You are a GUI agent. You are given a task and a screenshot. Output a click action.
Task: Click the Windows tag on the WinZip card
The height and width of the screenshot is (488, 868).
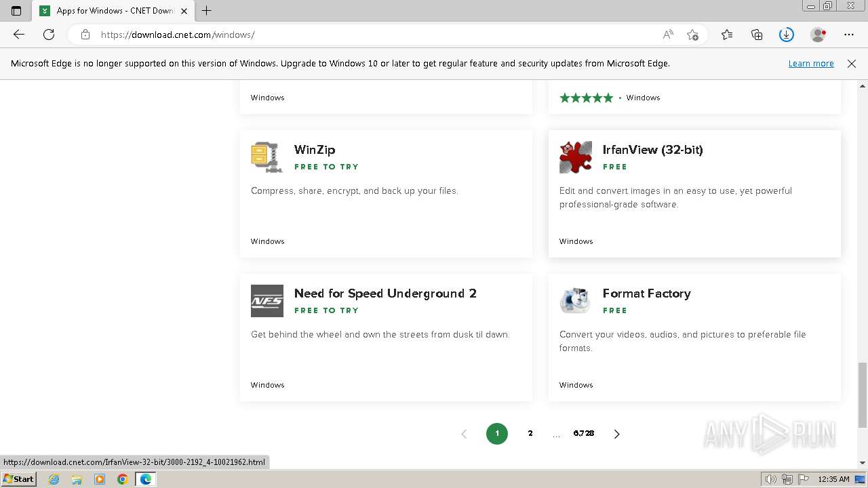pos(267,241)
